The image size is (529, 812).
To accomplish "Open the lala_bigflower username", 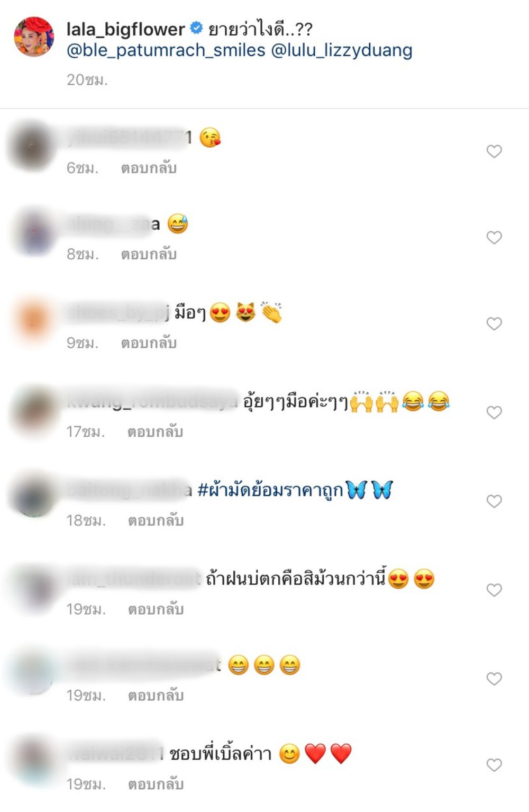I will 126,29.
